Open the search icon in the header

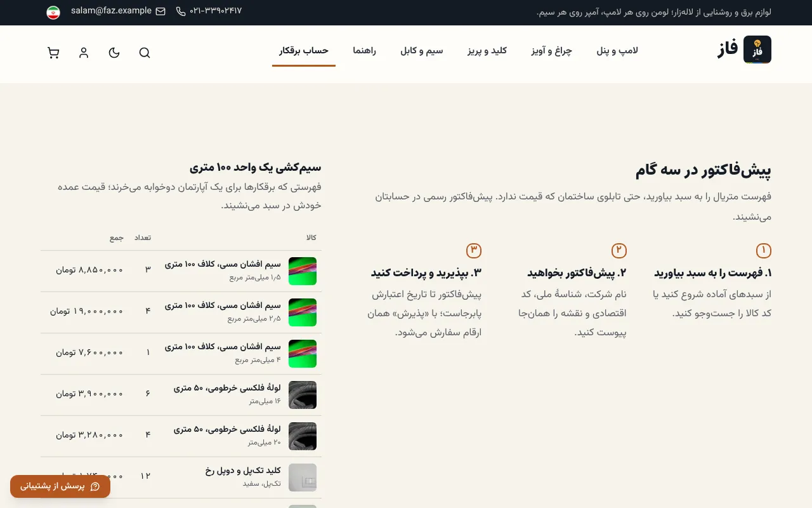[145, 53]
